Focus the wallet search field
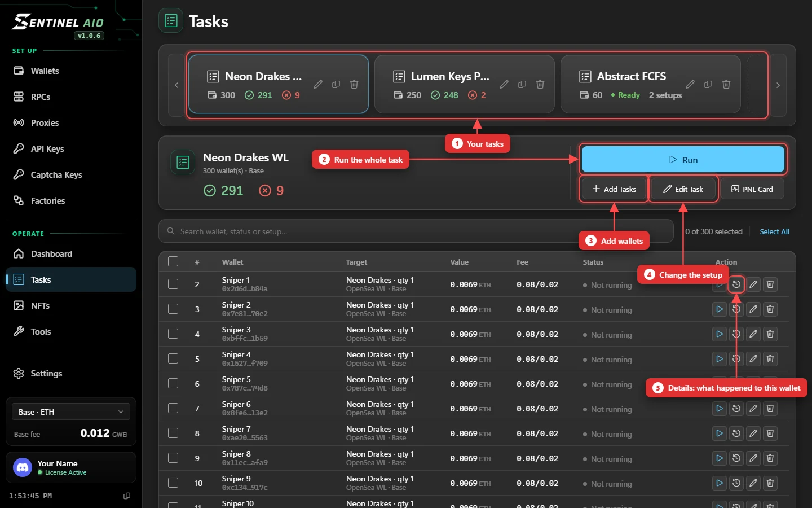Screen dimensions: 812x508 416,231
